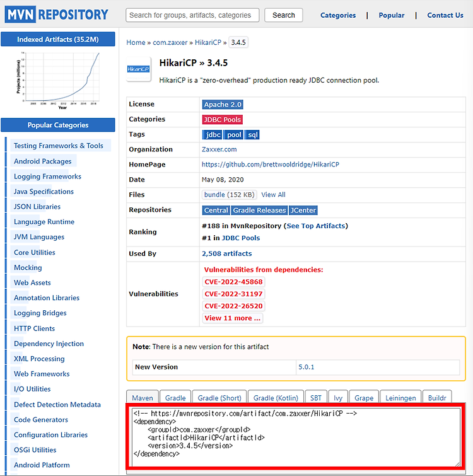Open JSON Libraries category

click(x=37, y=207)
